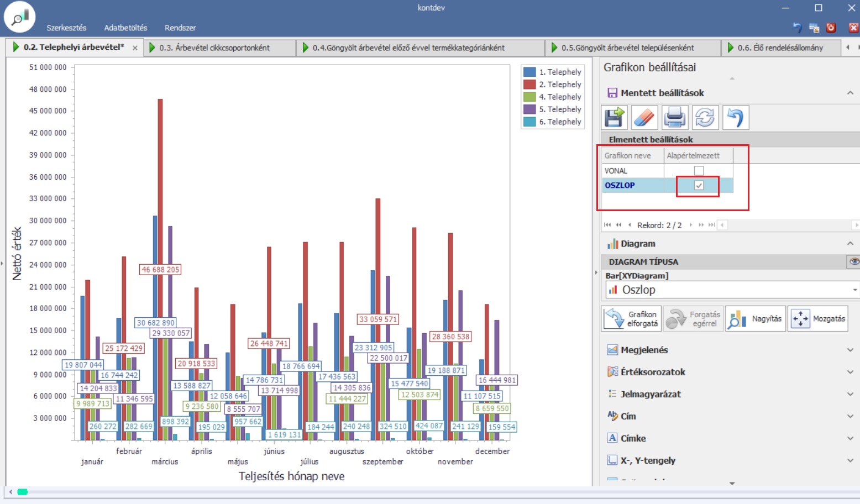The image size is (860, 504).
Task: Open the Rendszer menu
Action: 180,28
